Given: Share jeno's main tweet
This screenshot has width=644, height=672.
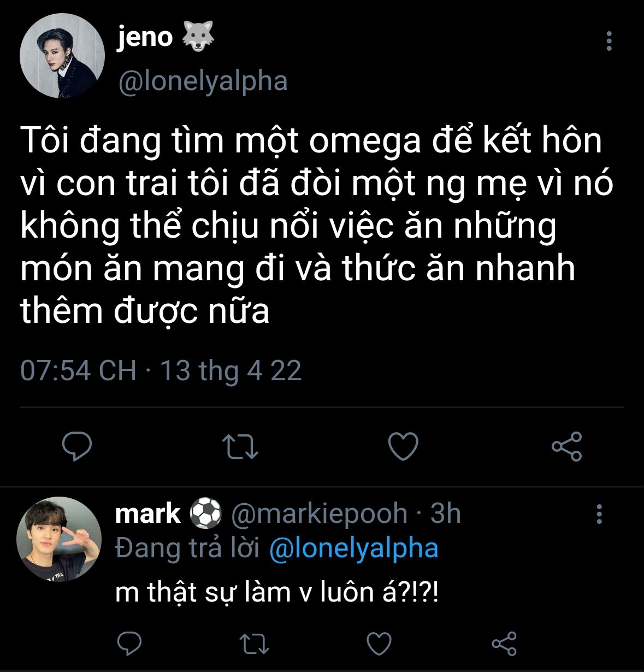Looking at the screenshot, I should point(567,446).
